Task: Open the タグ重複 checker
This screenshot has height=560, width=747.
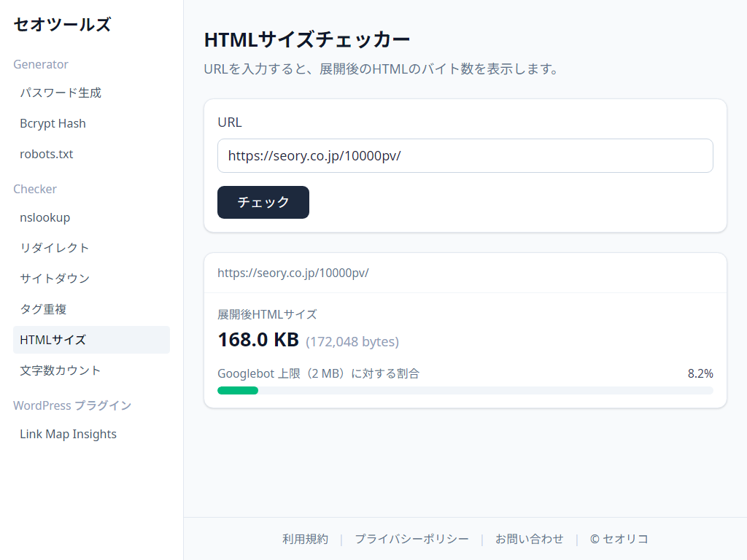Action: pyautogui.click(x=42, y=309)
